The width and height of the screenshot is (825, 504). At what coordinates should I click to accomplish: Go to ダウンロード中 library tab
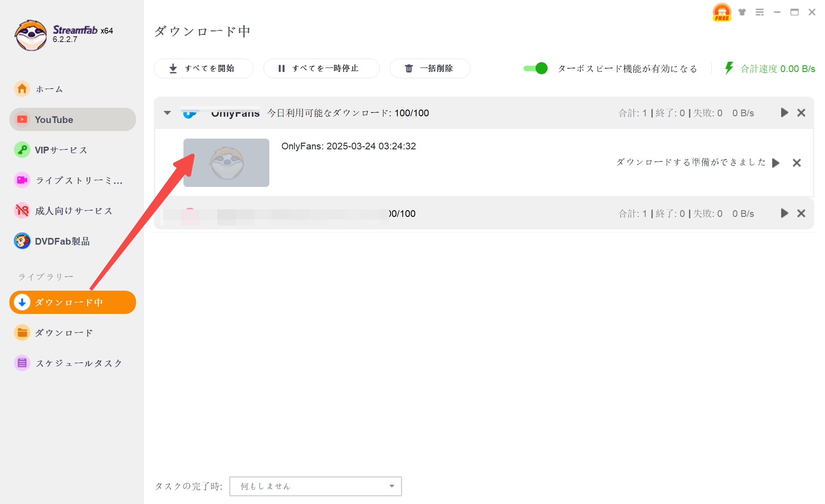tap(72, 302)
